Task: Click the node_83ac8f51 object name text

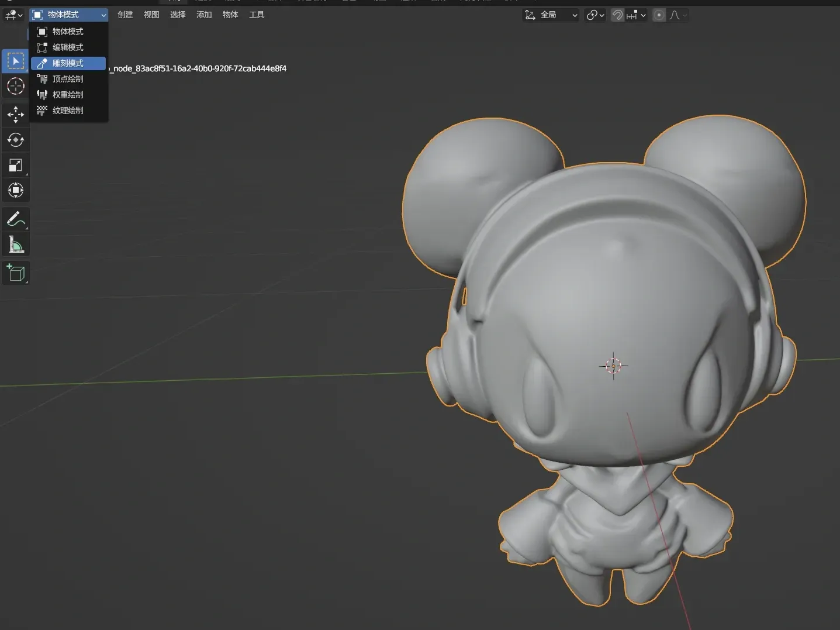Action: pos(199,68)
